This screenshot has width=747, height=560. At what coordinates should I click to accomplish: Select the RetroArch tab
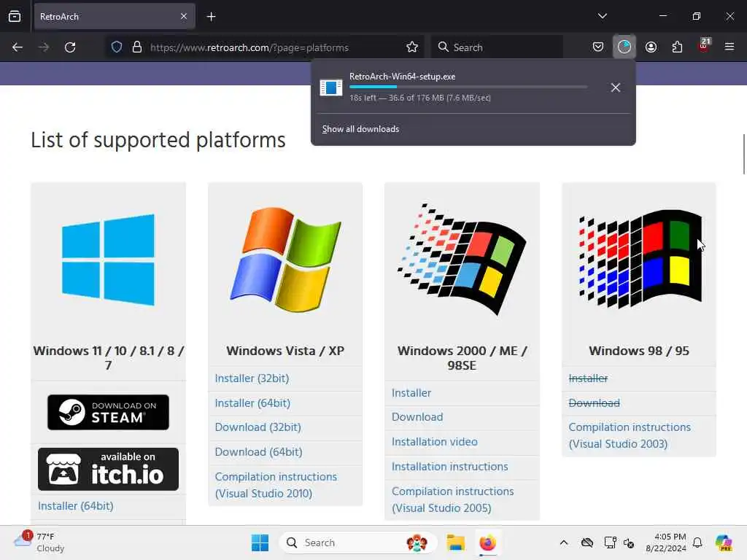(x=115, y=16)
